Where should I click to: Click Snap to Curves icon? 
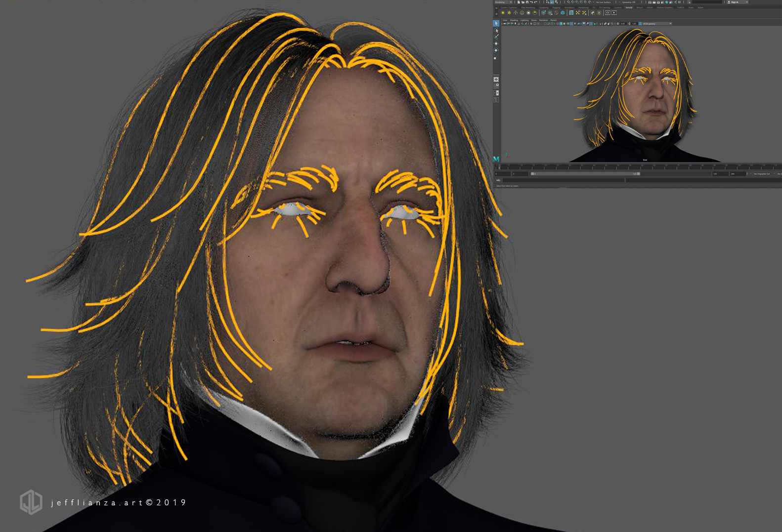(x=573, y=2)
